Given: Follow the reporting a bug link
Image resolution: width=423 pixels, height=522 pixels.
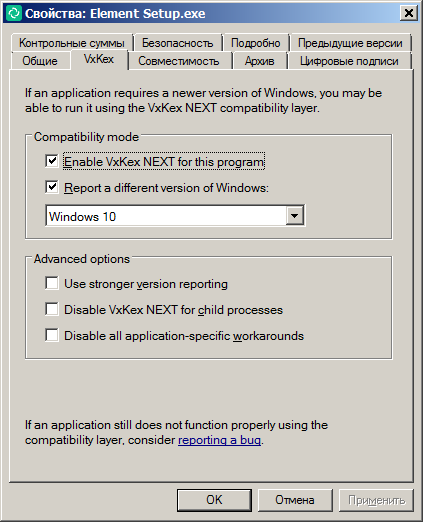Looking at the screenshot, I should point(219,440).
